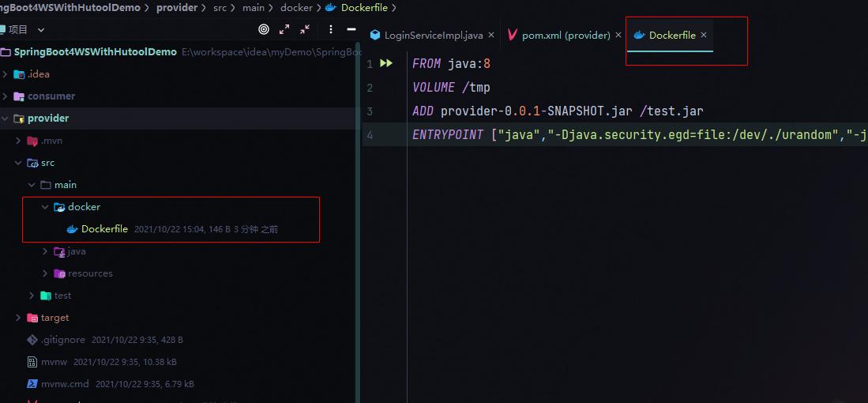Click the collapse all icon in project panel
Image resolution: width=868 pixels, height=403 pixels.
[306, 29]
